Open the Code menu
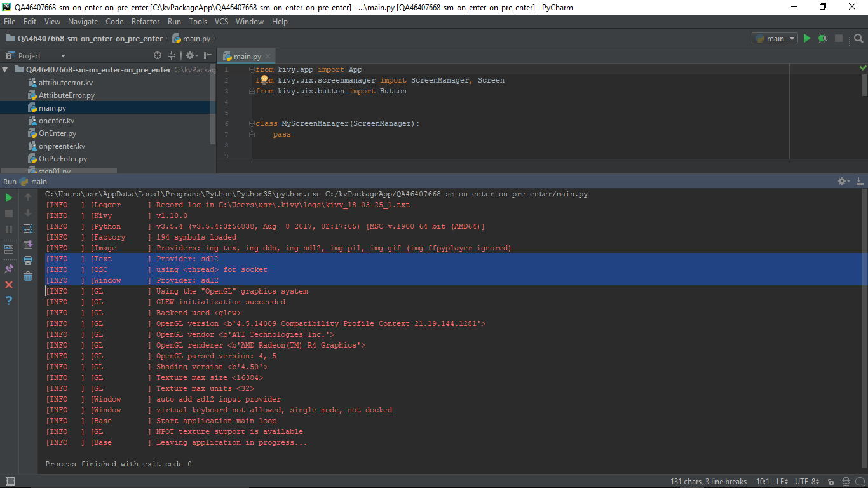This screenshot has height=488, width=868. tap(114, 22)
